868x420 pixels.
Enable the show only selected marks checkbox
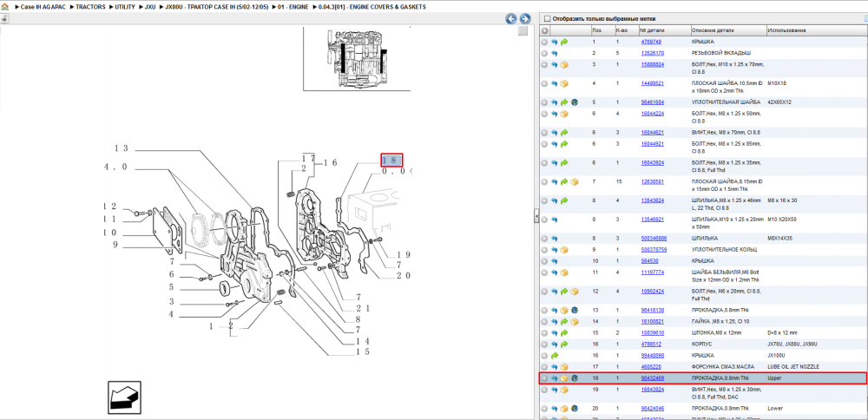548,18
